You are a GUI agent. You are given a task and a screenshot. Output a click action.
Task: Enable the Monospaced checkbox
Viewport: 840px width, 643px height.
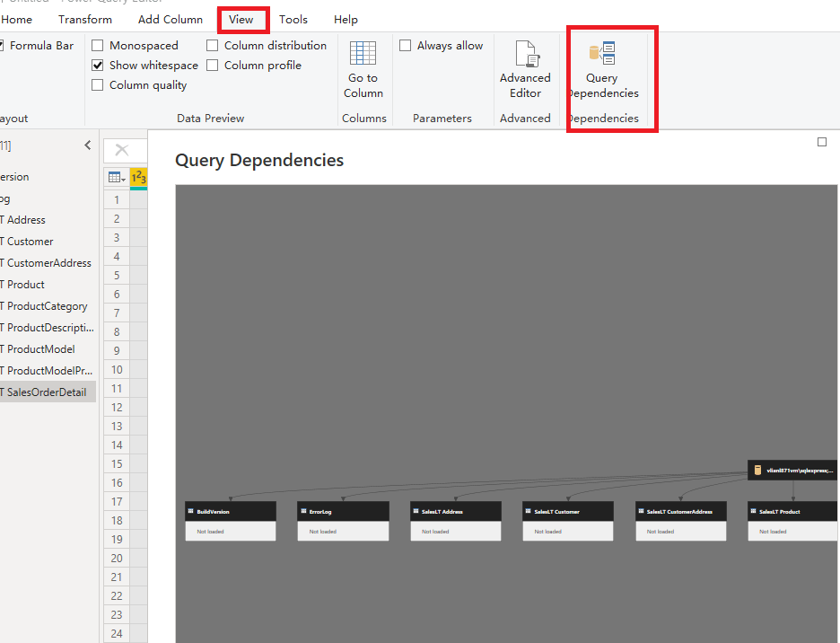tap(98, 46)
